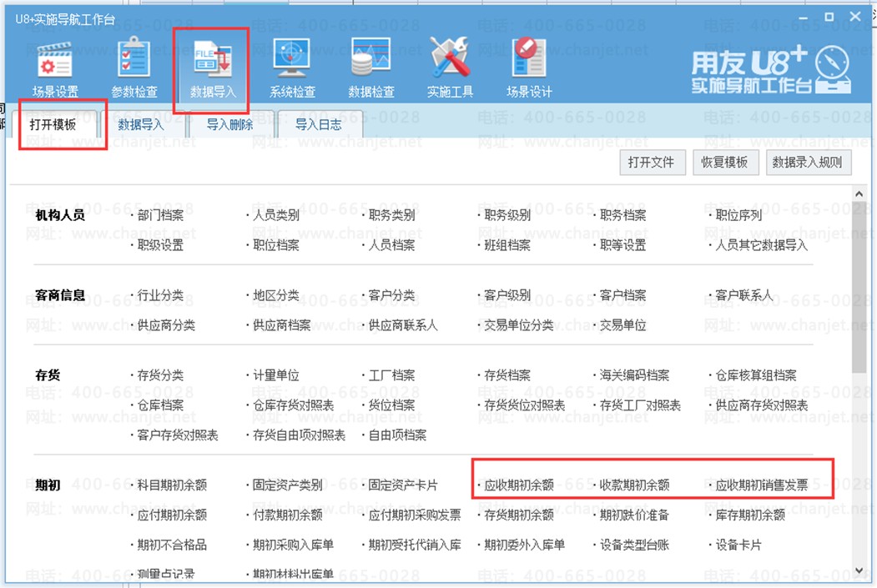Open 应收期初销售发票 template
The width and height of the screenshot is (877, 588).
[x=762, y=485]
